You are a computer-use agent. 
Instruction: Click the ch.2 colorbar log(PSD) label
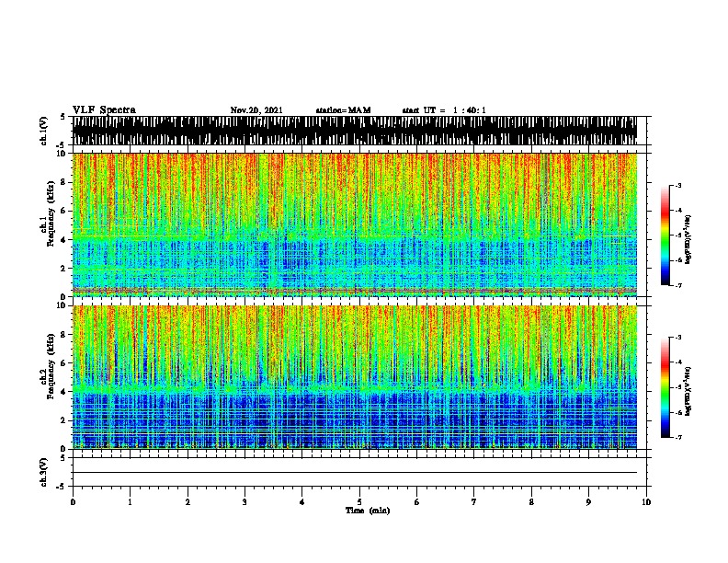[688, 391]
